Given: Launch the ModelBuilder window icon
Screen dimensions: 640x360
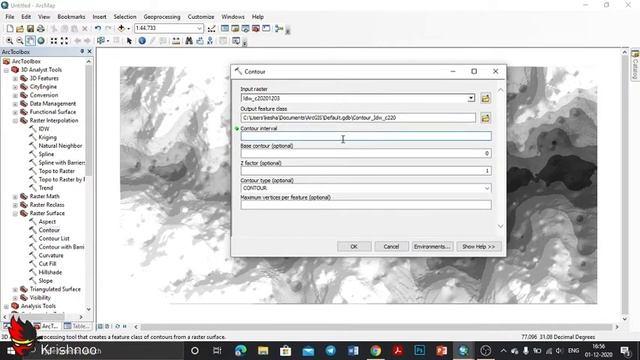Looking at the screenshot, I should (x=279, y=29).
